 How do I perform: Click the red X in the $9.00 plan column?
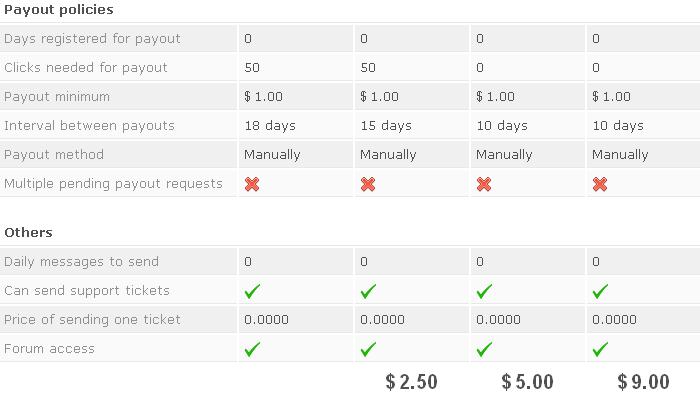600,184
